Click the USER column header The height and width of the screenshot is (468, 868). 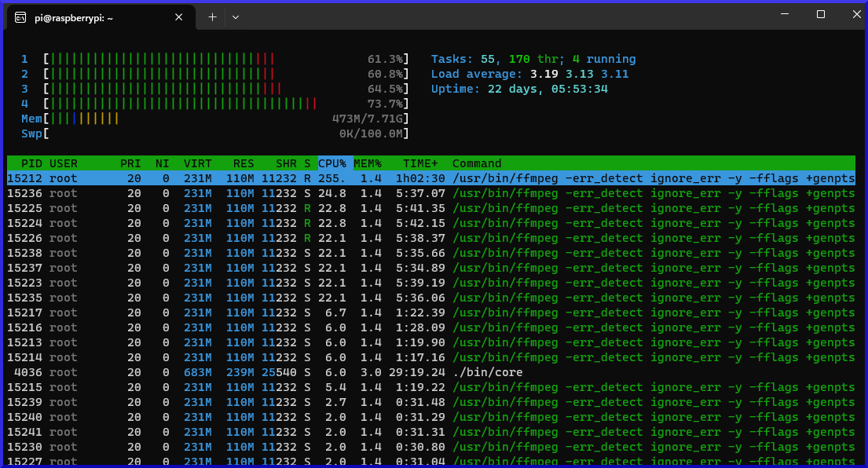tap(64, 163)
